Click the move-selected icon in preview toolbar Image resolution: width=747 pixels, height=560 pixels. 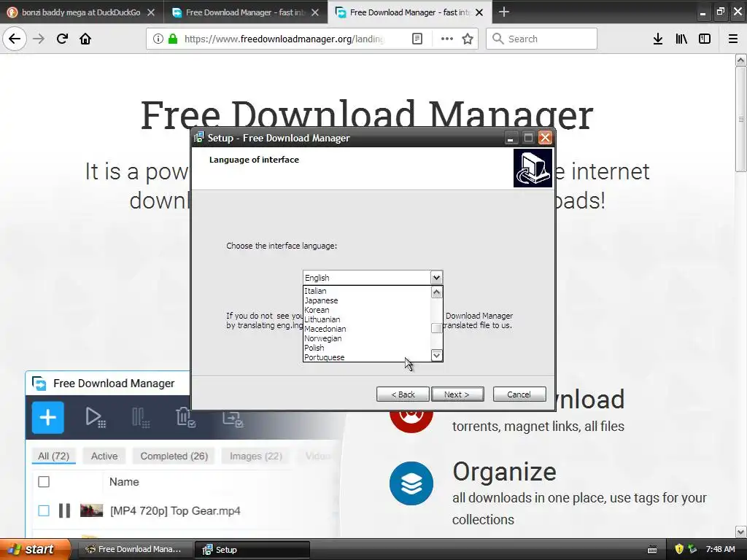click(x=233, y=419)
